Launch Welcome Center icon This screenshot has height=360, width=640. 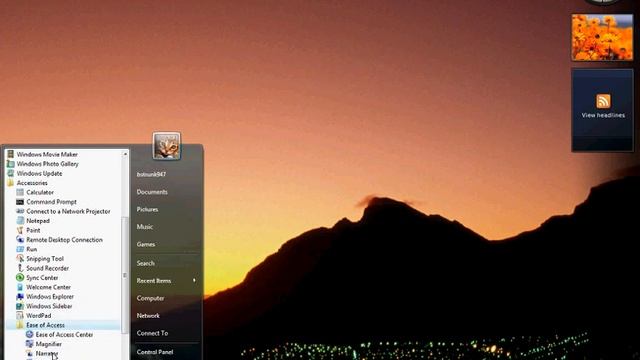[20, 287]
